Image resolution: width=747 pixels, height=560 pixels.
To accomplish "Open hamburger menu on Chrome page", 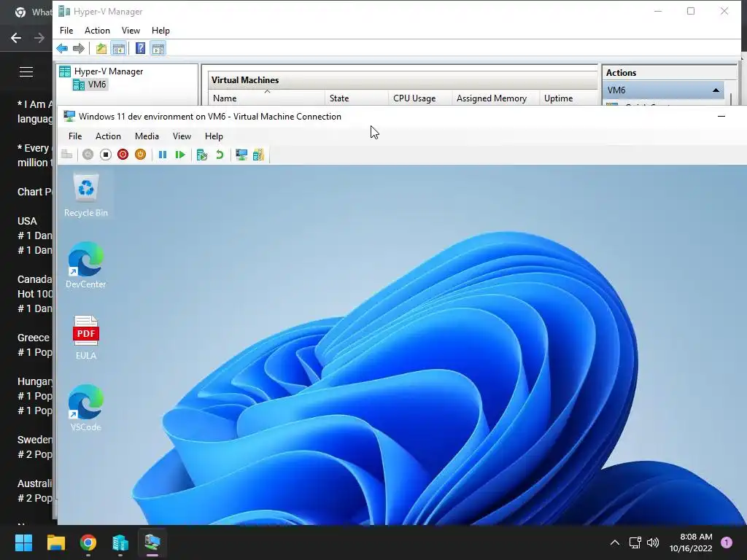I will (x=26, y=71).
